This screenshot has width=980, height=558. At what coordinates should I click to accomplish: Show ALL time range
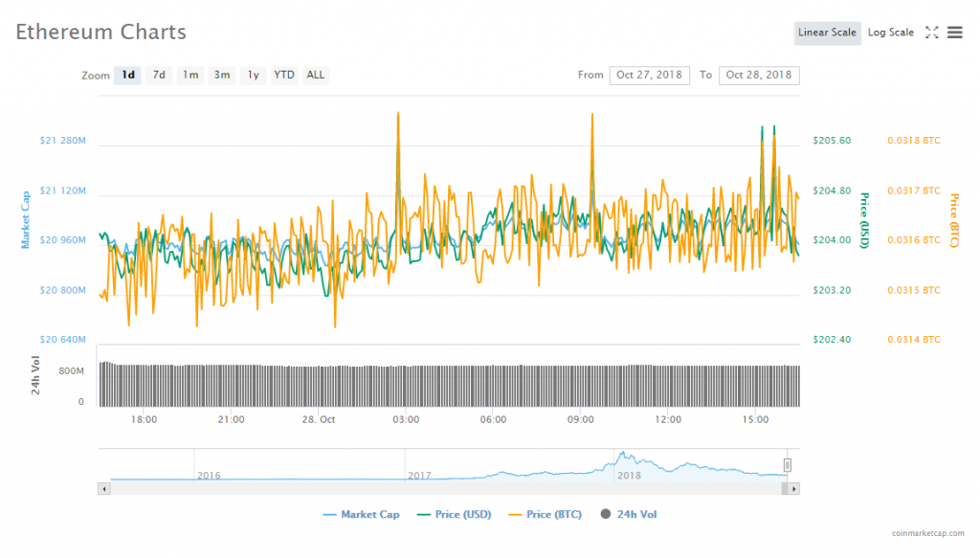[315, 75]
